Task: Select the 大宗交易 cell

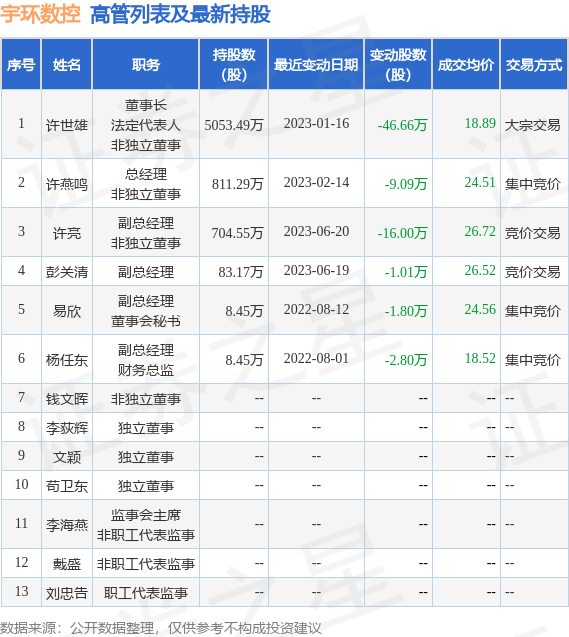Action: coord(532,125)
